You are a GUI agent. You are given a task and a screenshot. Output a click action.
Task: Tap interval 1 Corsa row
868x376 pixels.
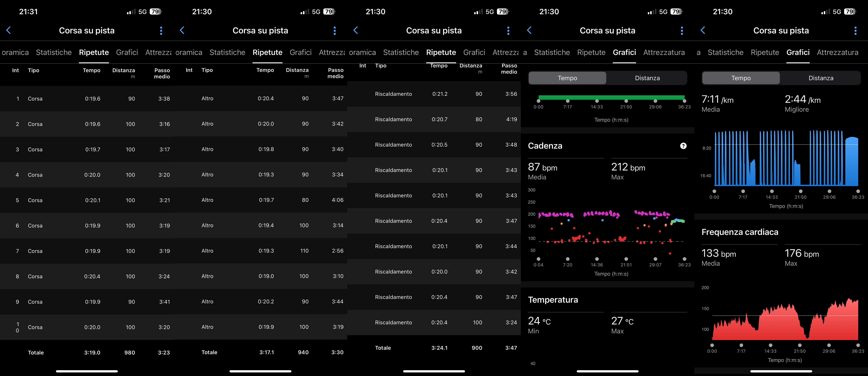click(x=87, y=98)
